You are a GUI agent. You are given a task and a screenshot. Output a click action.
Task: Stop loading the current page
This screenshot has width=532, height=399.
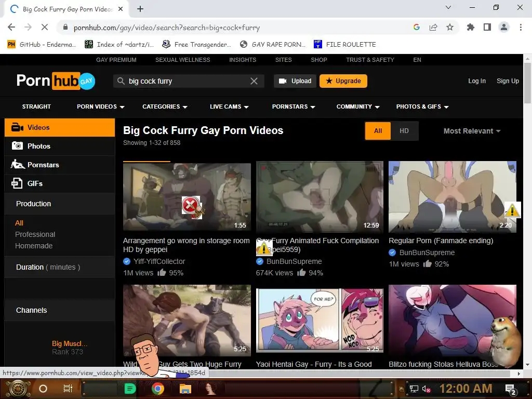[x=45, y=27]
